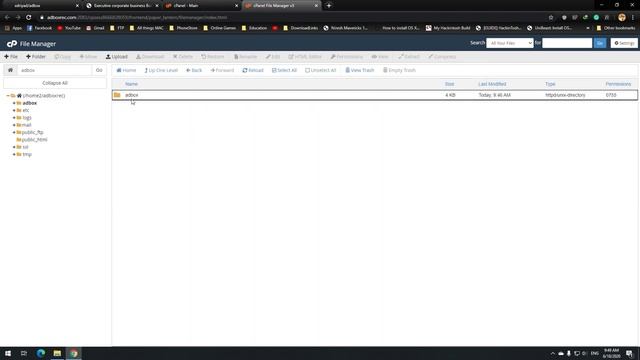Open the Upload dialog
Image resolution: width=640 pixels, height=360 pixels.
click(x=117, y=57)
